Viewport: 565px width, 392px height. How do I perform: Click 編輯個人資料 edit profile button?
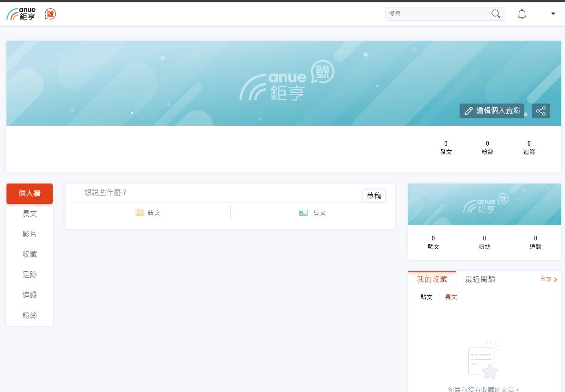(492, 111)
